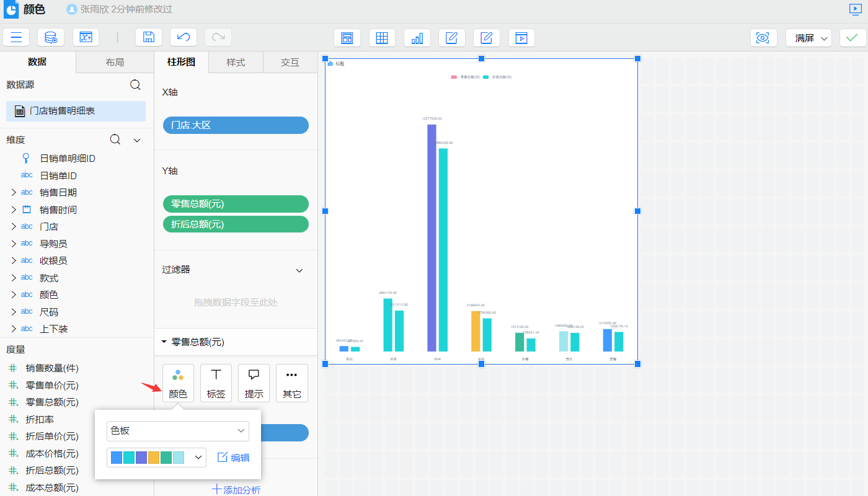Open the hamburger menu icon
This screenshot has height=496, width=868.
coord(16,37)
